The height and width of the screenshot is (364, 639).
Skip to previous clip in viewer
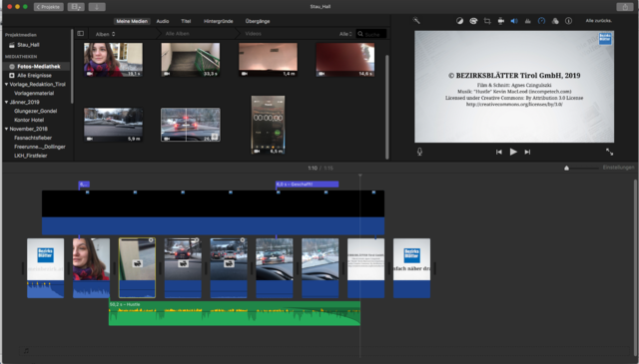pos(499,152)
